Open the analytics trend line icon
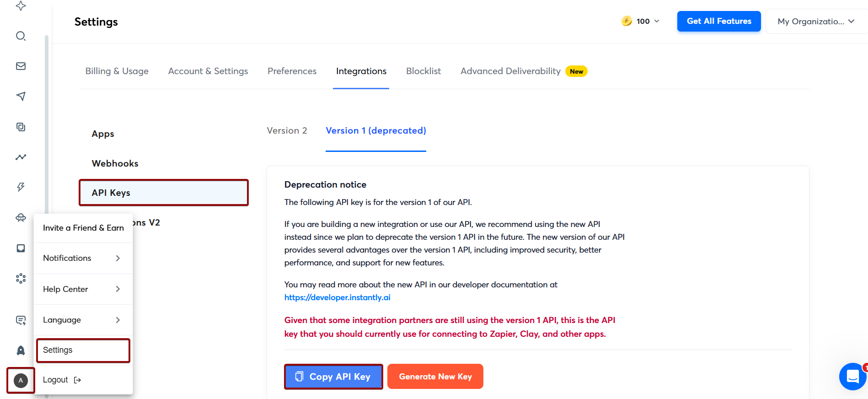Screen dimensions: 868x399 (21, 157)
